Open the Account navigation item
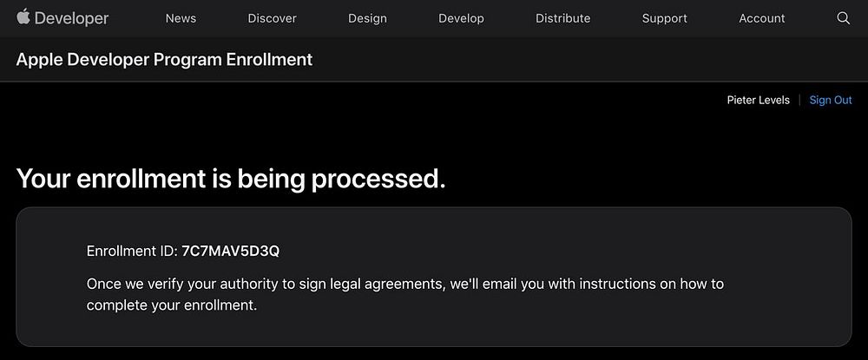The width and height of the screenshot is (868, 360). tap(761, 18)
